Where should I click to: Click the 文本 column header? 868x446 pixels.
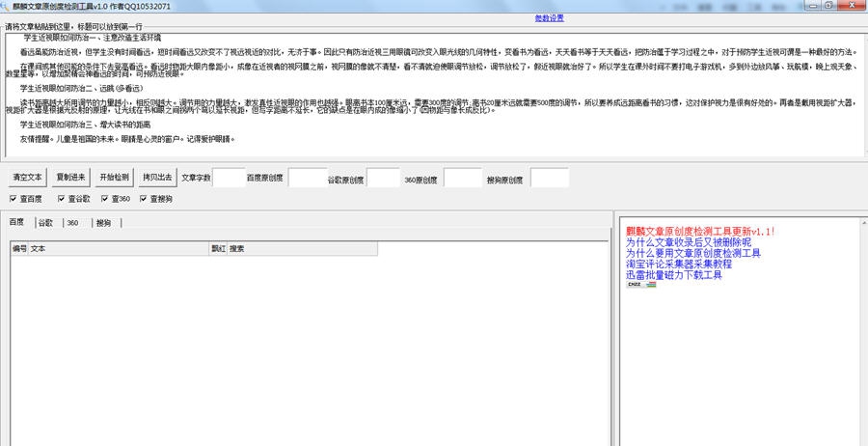pos(119,249)
